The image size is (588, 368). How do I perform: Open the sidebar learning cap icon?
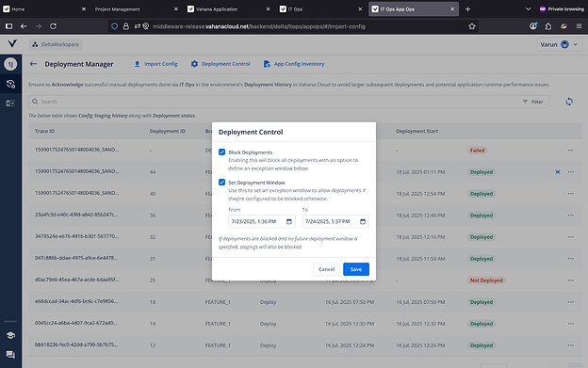(x=10, y=335)
